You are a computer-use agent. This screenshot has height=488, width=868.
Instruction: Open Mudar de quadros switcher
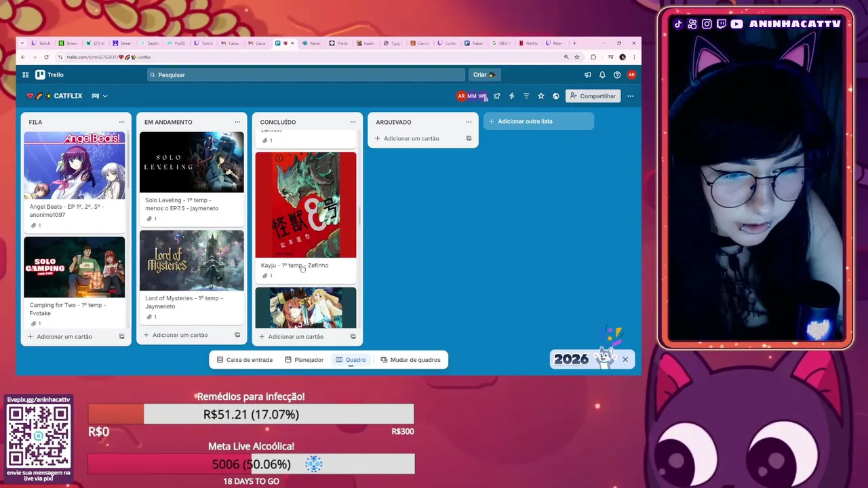pos(410,360)
